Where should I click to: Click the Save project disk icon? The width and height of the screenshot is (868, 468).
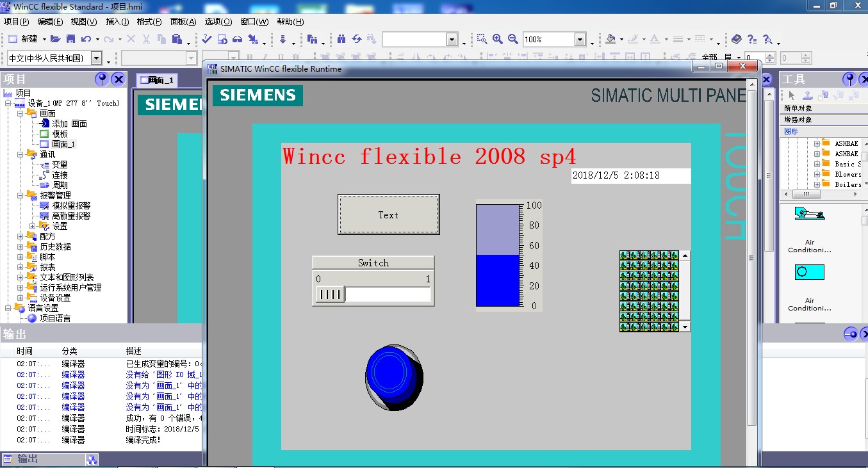coord(71,39)
